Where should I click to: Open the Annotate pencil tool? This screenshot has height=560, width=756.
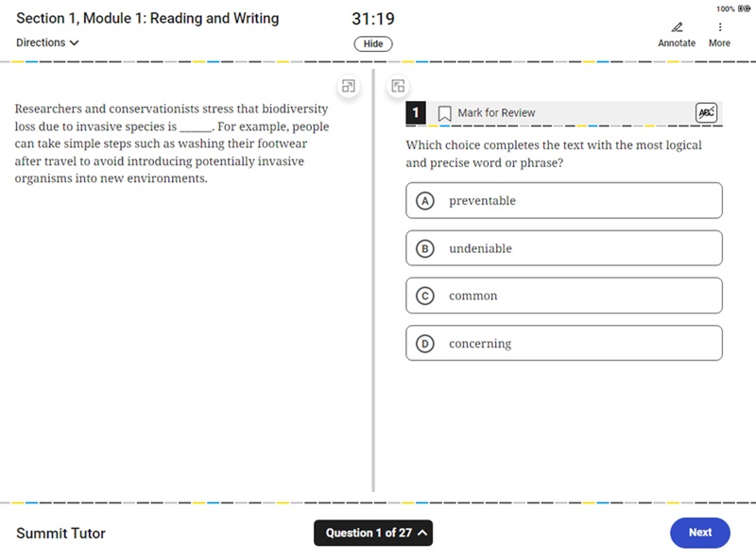point(677,27)
